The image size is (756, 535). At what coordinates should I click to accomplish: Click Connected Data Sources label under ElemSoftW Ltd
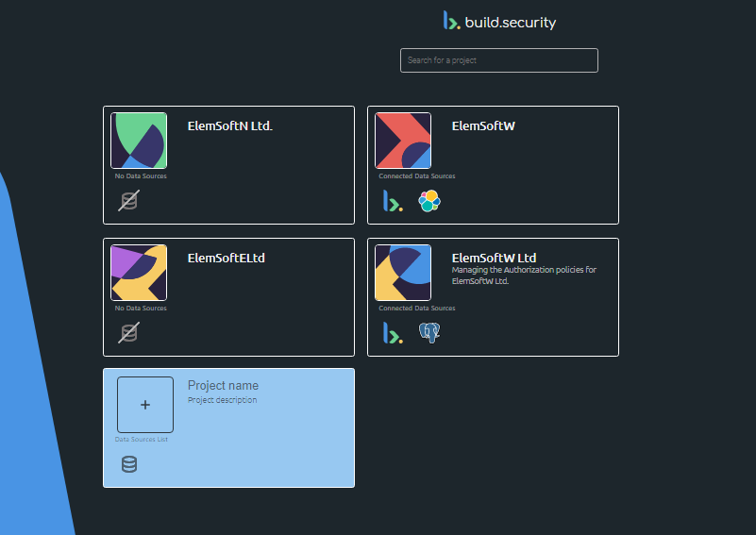pos(417,309)
